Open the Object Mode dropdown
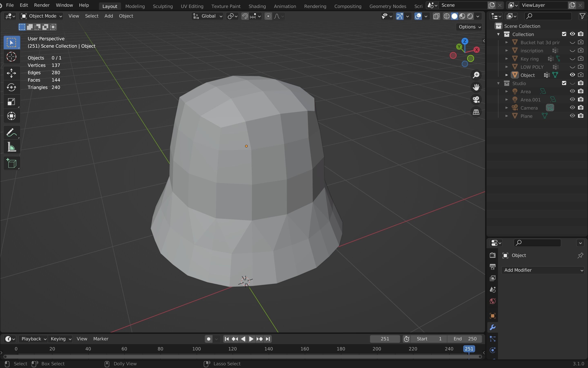588x368 pixels. (42, 16)
